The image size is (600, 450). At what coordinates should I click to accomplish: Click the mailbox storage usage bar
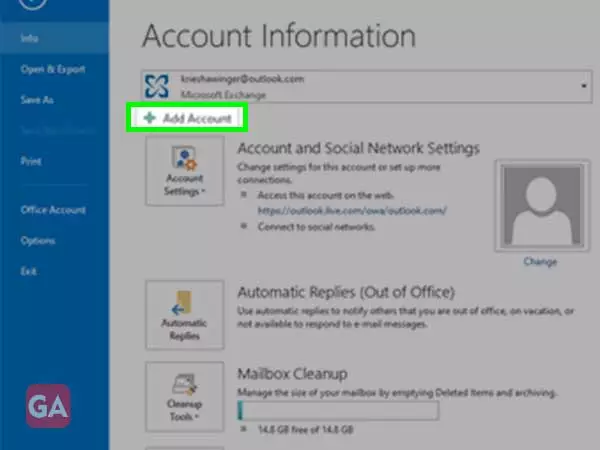click(338, 410)
